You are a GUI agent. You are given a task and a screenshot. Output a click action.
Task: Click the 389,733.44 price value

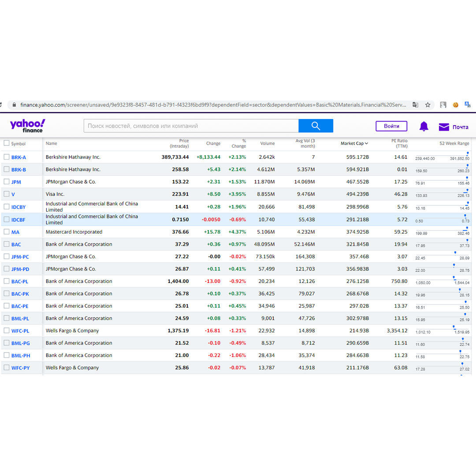tap(175, 157)
